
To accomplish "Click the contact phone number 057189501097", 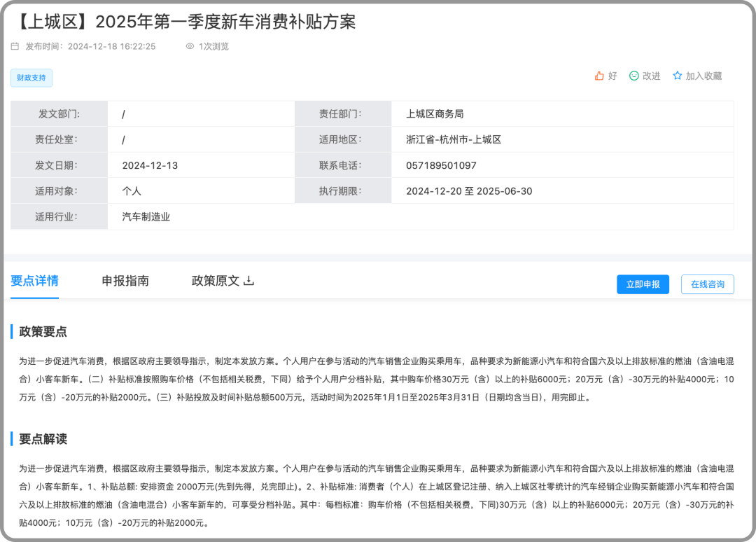I will pyautogui.click(x=441, y=165).
